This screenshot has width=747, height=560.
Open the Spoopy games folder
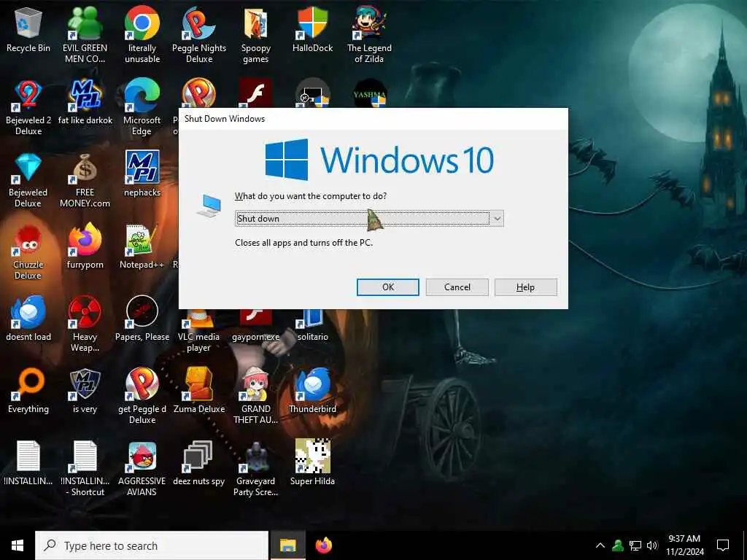click(256, 34)
